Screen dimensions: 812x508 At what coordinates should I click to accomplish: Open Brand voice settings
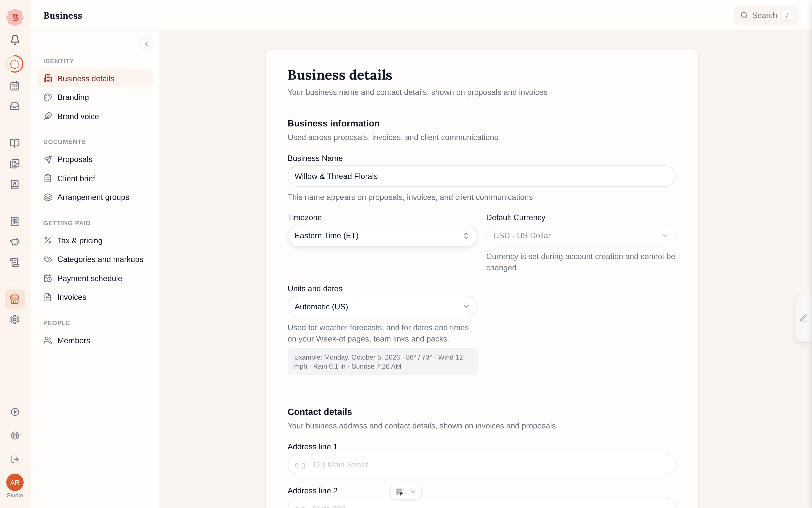95,116
